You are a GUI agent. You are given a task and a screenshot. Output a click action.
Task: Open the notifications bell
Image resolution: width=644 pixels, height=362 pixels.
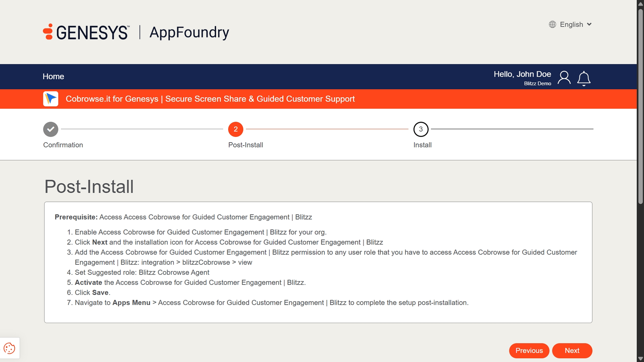pyautogui.click(x=584, y=78)
